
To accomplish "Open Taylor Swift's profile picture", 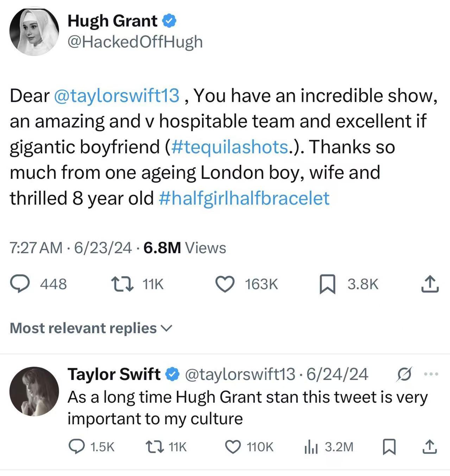I will click(34, 391).
